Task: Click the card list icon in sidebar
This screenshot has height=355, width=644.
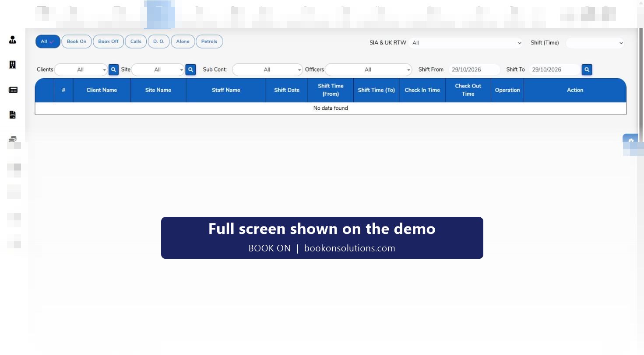Action: [x=13, y=90]
